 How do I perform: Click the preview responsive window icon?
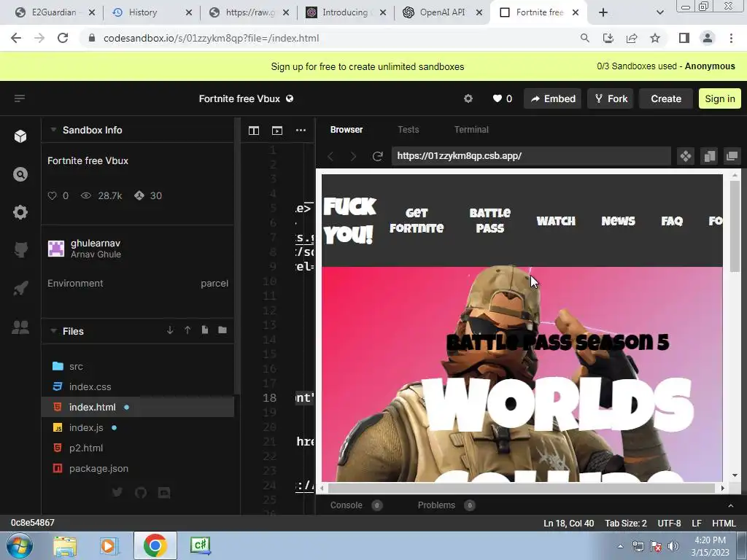click(x=709, y=156)
